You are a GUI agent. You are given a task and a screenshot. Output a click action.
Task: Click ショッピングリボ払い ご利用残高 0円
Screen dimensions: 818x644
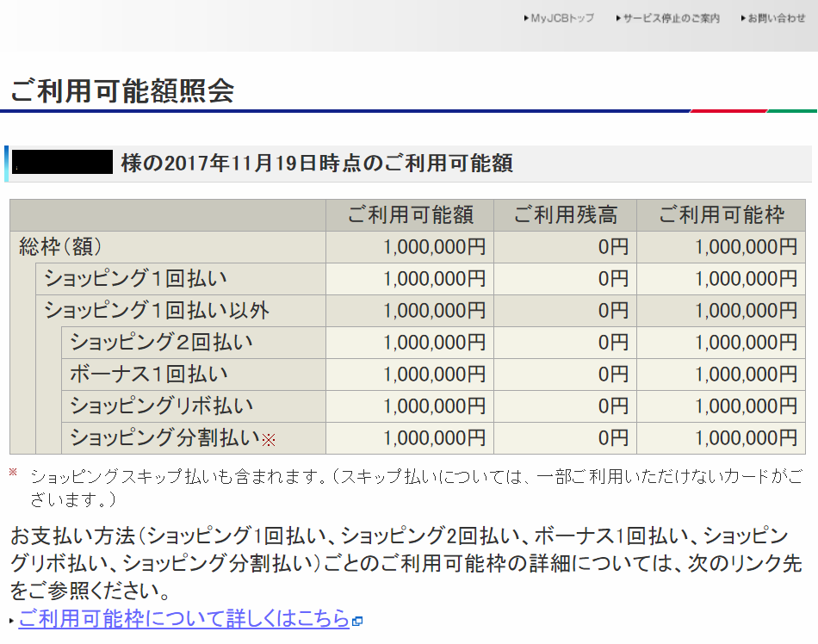[x=613, y=406]
